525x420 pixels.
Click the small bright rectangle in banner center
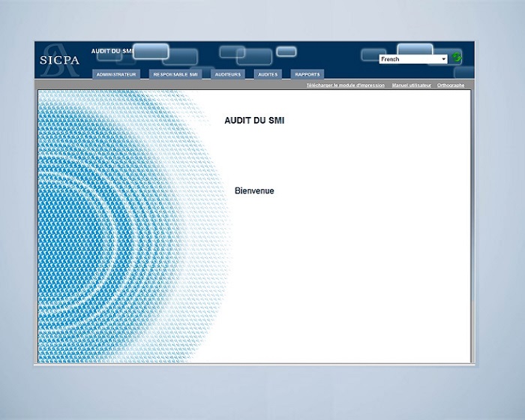[x=286, y=51]
